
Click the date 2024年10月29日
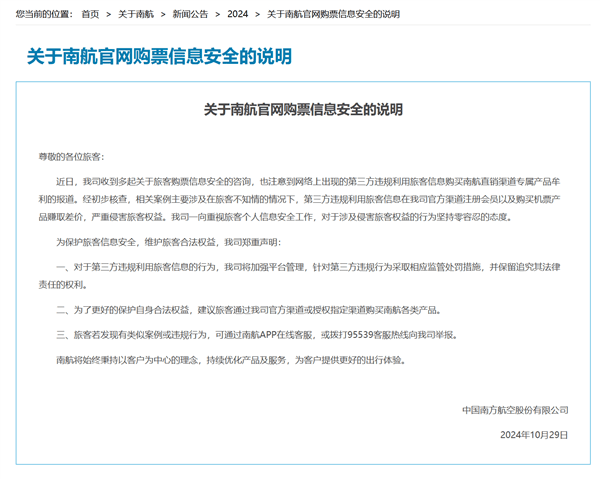[x=534, y=435]
